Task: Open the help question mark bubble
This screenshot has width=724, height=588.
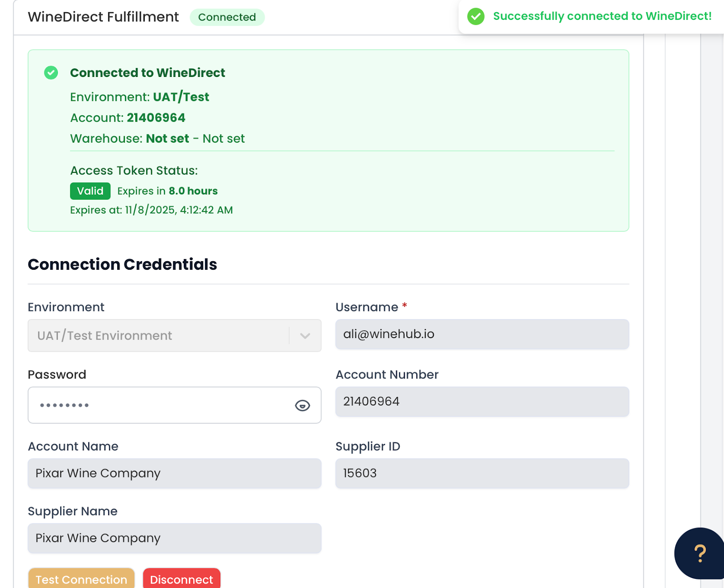Action: click(700, 553)
